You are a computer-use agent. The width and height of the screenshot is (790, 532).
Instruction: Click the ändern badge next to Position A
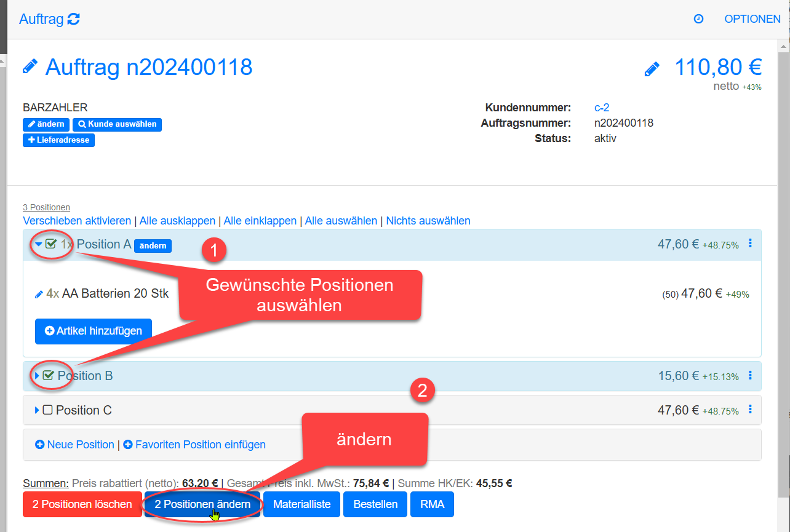153,245
